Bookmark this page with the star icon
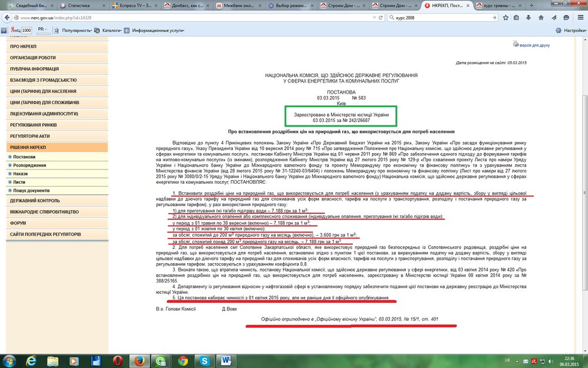 coord(506,18)
